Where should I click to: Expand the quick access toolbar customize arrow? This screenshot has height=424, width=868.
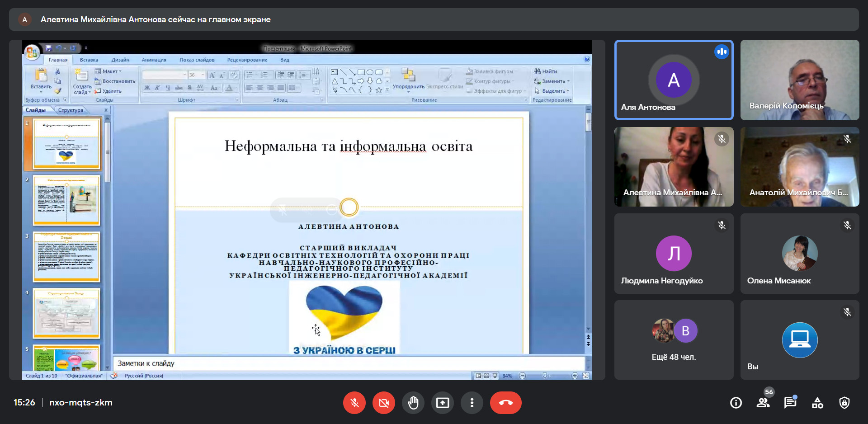pyautogui.click(x=86, y=47)
